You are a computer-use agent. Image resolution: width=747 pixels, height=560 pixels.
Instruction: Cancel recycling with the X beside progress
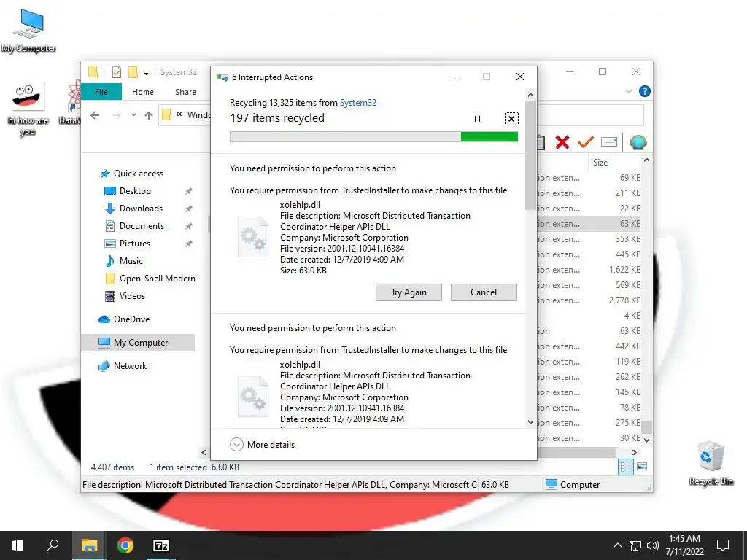pos(511,119)
